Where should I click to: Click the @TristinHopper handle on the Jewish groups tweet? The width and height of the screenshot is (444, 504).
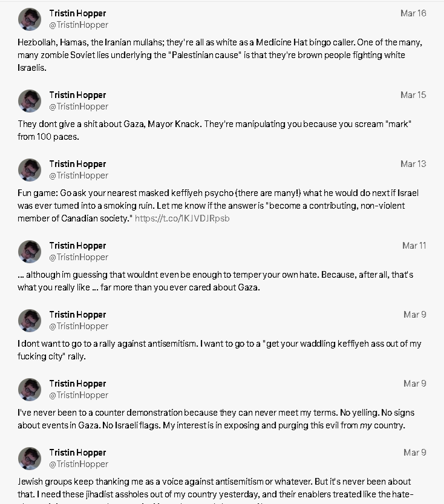click(79, 464)
